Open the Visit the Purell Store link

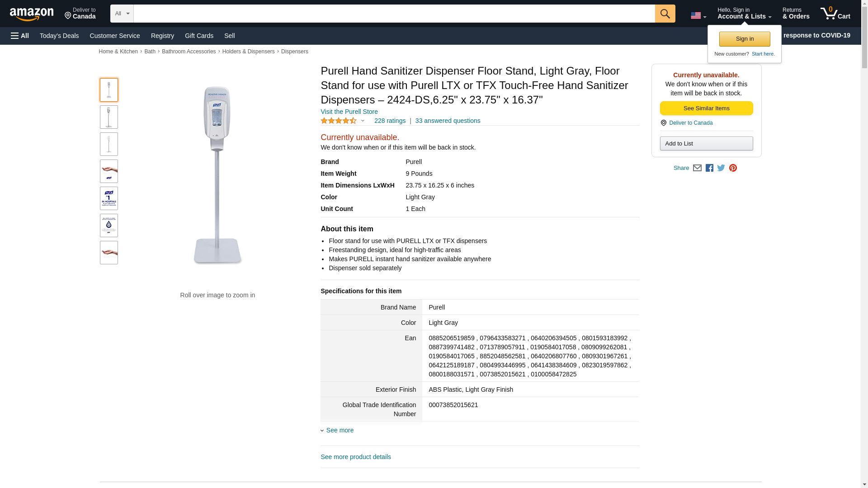click(349, 112)
